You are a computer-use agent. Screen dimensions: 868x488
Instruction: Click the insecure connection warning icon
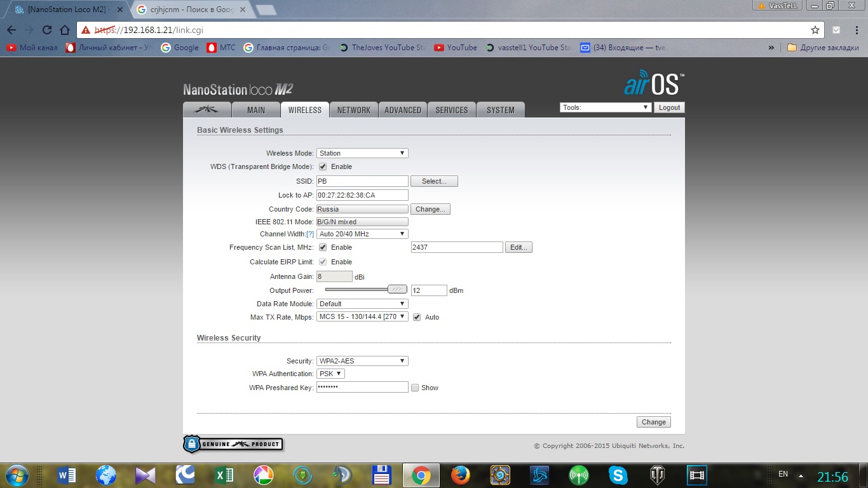point(86,30)
